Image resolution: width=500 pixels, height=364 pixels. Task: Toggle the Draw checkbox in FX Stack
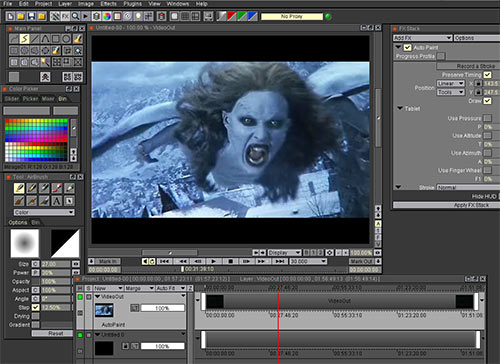[x=487, y=100]
